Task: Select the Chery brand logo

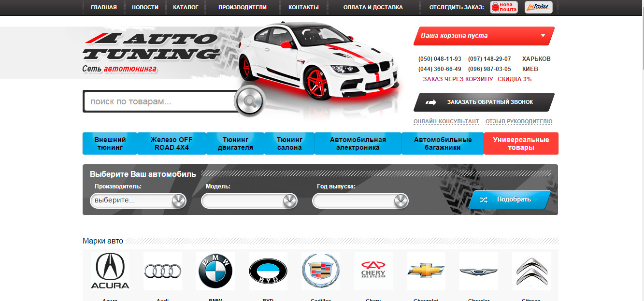Action: point(373,271)
